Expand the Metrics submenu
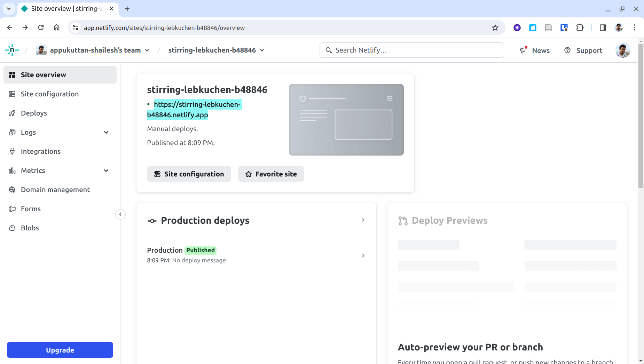 pos(106,171)
